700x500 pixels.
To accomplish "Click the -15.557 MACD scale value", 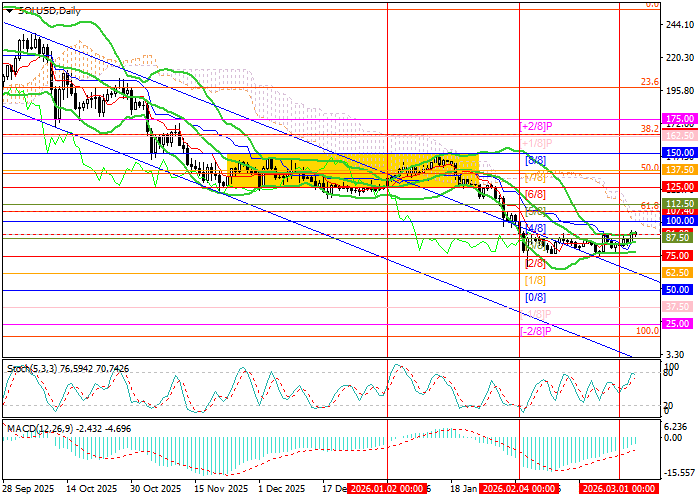I will tap(678, 472).
